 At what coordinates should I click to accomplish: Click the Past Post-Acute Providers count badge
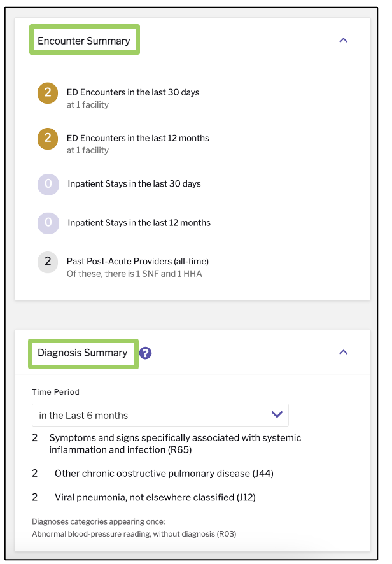(48, 262)
